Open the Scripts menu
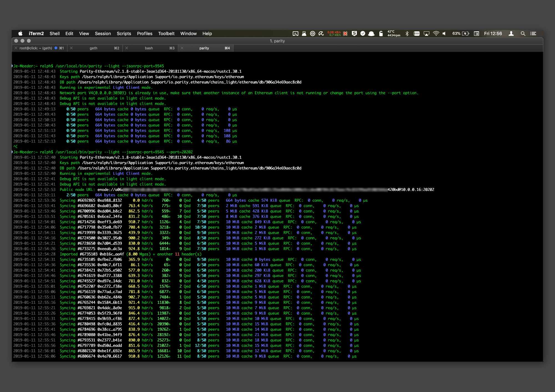 [x=124, y=34]
